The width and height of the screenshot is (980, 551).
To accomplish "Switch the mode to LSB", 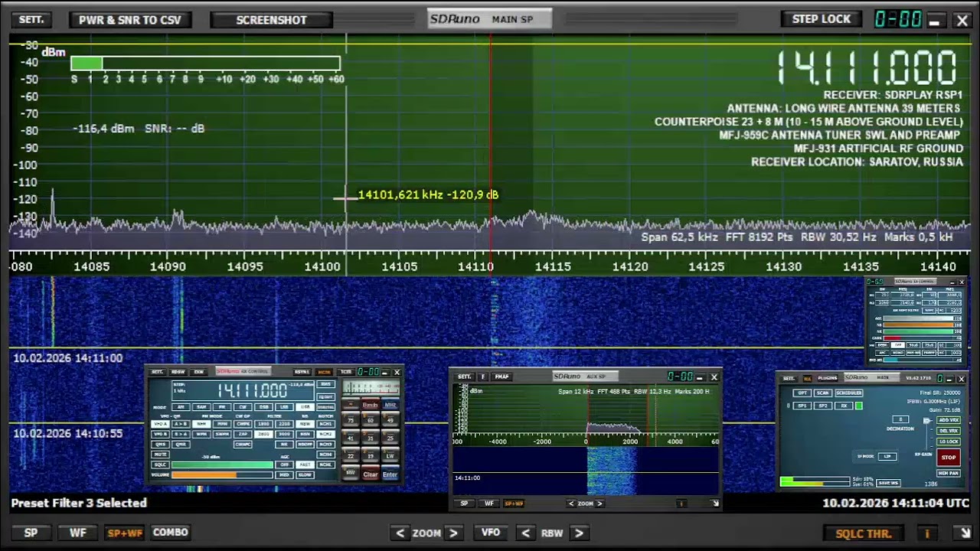I will (284, 407).
